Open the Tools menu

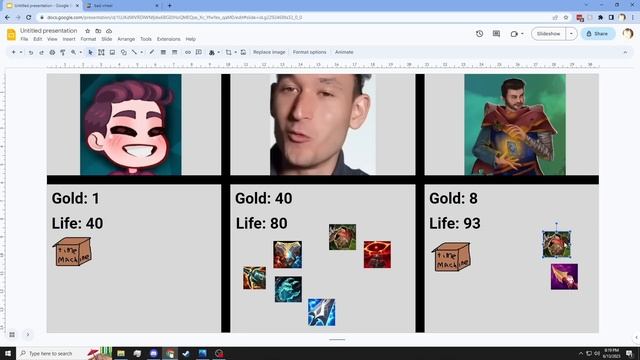tap(146, 39)
